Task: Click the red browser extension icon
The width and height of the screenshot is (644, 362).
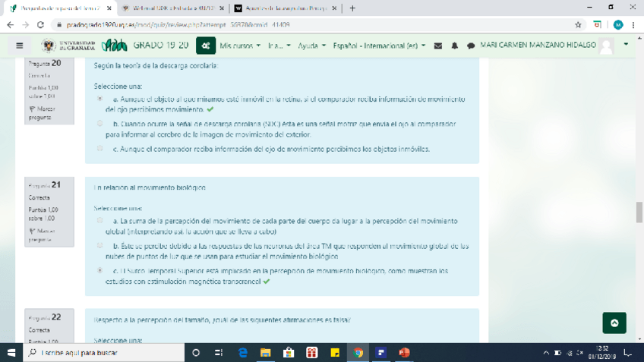Action: [598, 25]
